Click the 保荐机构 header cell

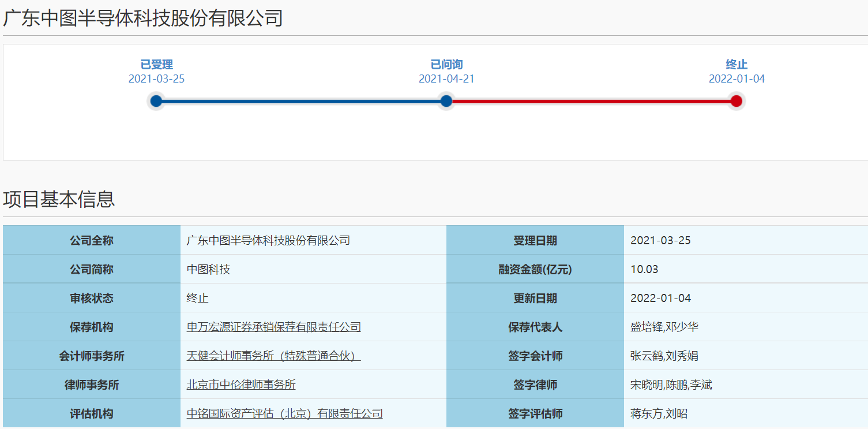92,327
